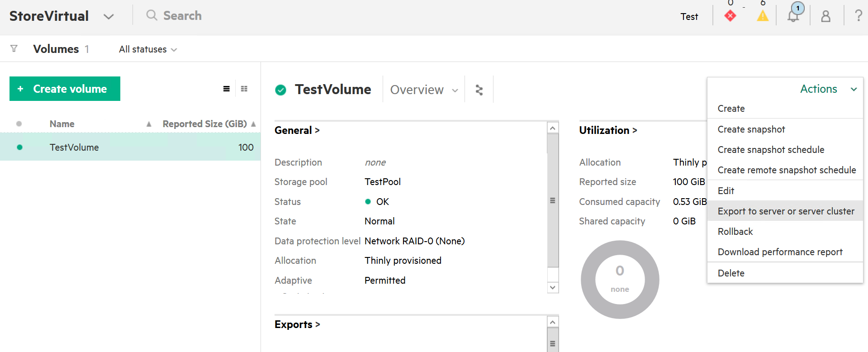Open the Overview view selector dropdown

424,90
